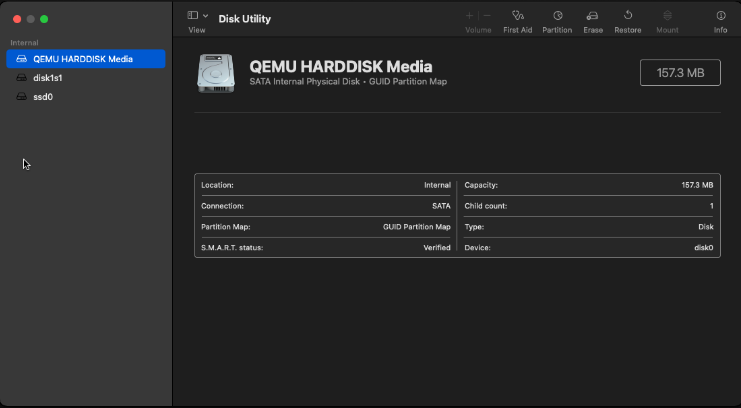741x408 pixels.
Task: Click the disk icon beside ssd0
Action: [x=22, y=96]
